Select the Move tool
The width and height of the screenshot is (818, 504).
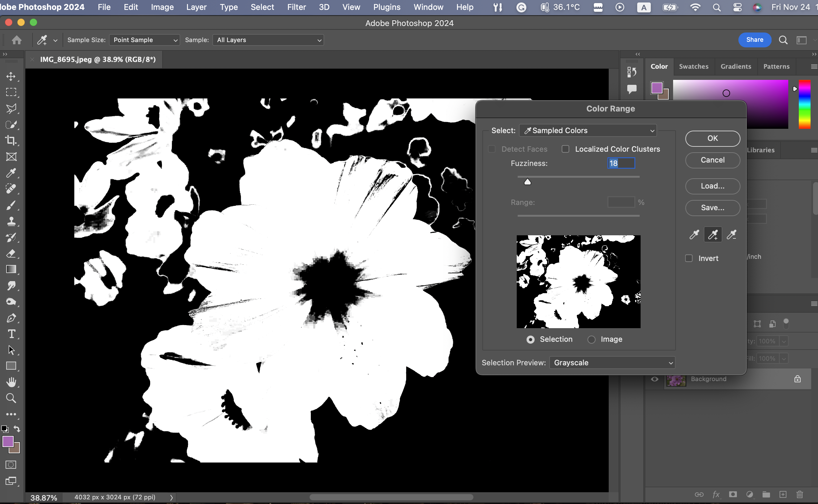click(11, 76)
